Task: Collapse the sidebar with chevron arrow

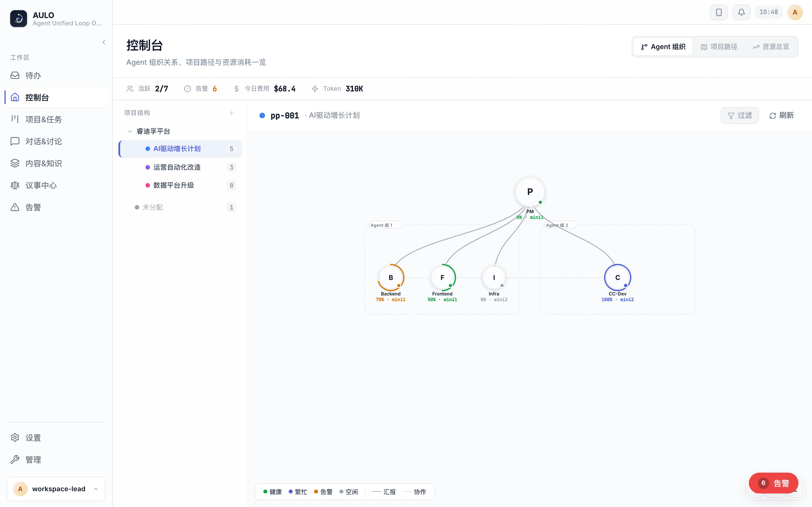Action: [104, 42]
